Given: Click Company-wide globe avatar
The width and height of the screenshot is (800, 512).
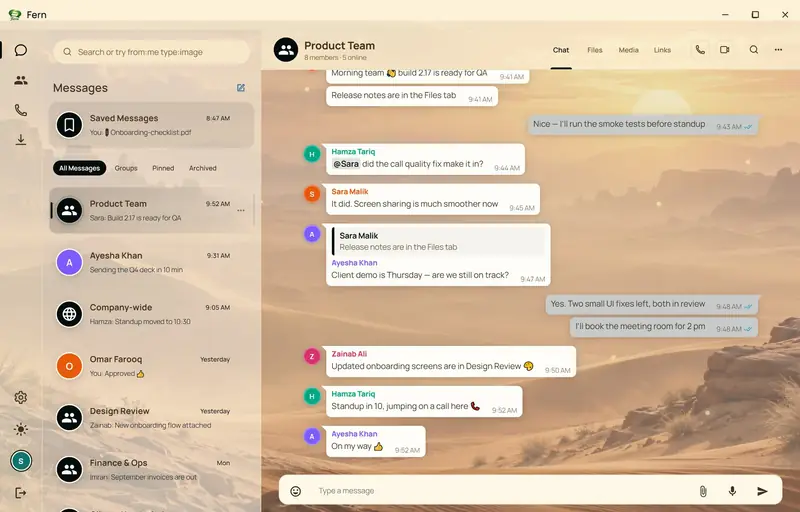Looking at the screenshot, I should 69,314.
